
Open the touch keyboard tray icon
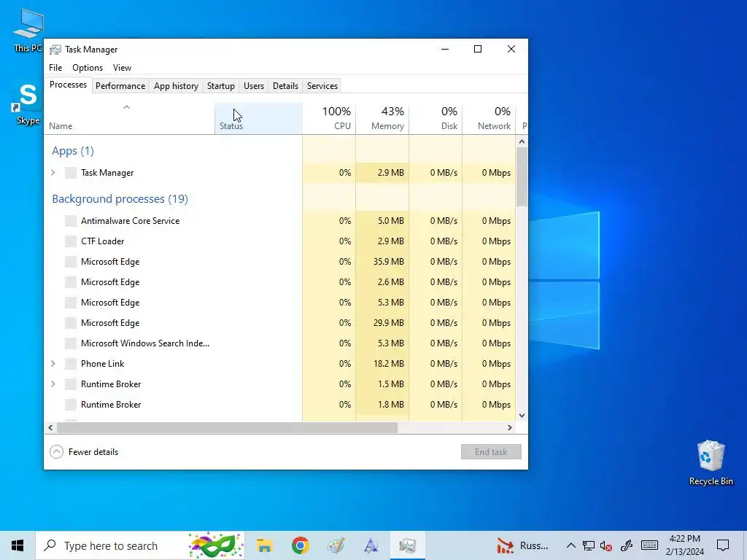coord(649,545)
